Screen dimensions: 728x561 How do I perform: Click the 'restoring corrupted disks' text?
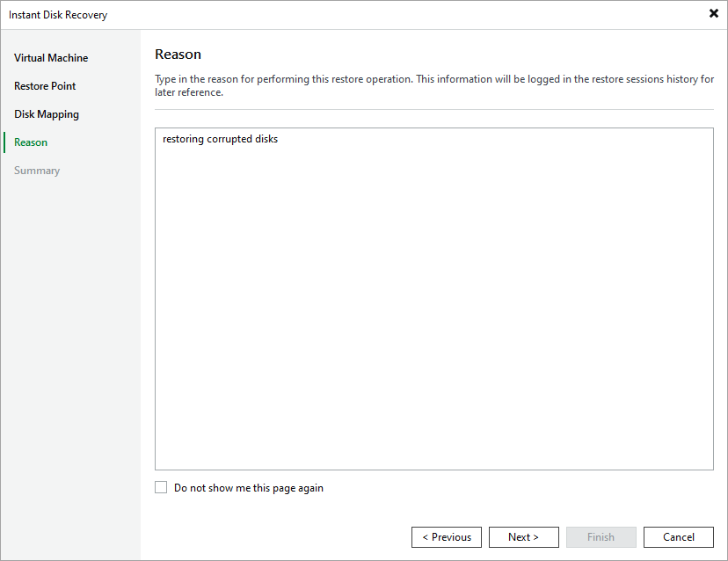[x=220, y=139]
